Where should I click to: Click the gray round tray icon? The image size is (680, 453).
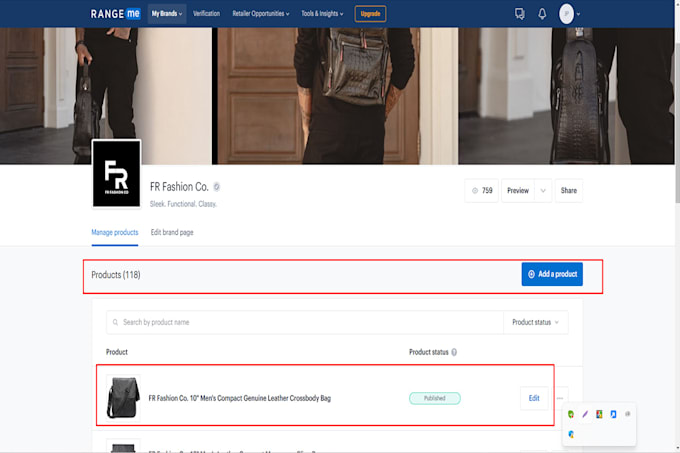pos(628,414)
